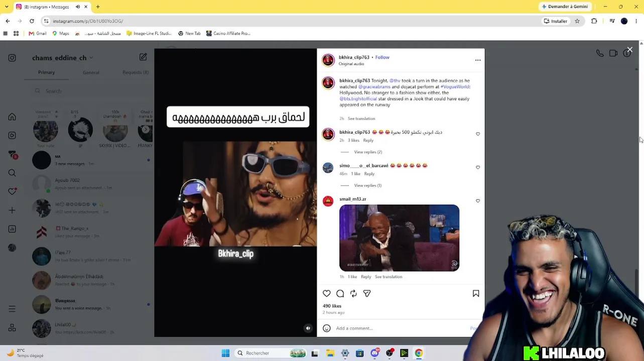Like the simo____o__el_barcawi comment
Screen dimensions: 644x361
478,167
